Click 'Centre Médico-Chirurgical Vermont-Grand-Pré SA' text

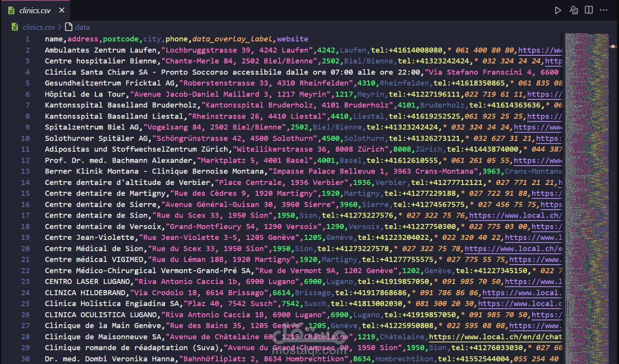pyautogui.click(x=148, y=271)
